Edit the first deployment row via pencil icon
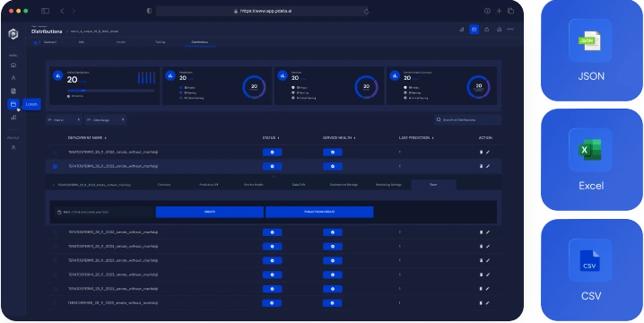 pyautogui.click(x=488, y=153)
